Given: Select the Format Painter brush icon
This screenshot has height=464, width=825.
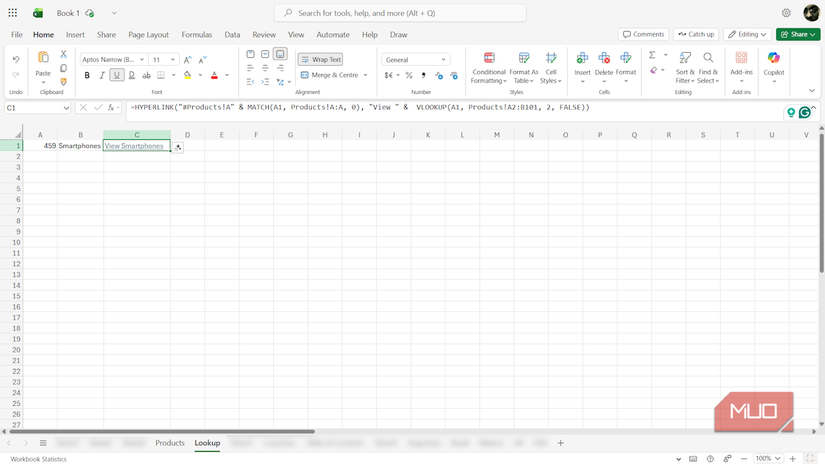Looking at the screenshot, I should (63, 82).
